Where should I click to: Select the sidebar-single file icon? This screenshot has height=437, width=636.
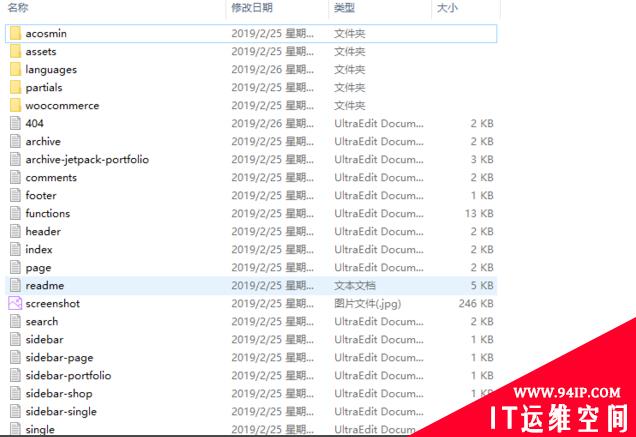tap(15, 411)
